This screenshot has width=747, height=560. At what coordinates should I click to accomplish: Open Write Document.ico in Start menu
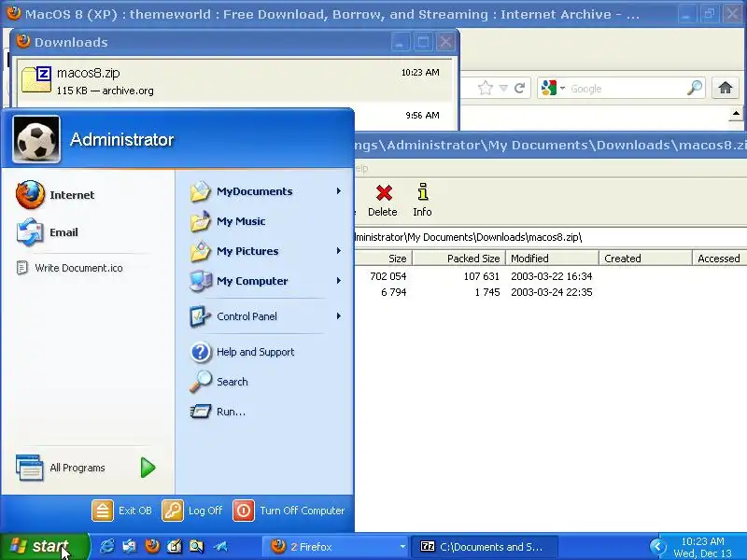pyautogui.click(x=70, y=268)
